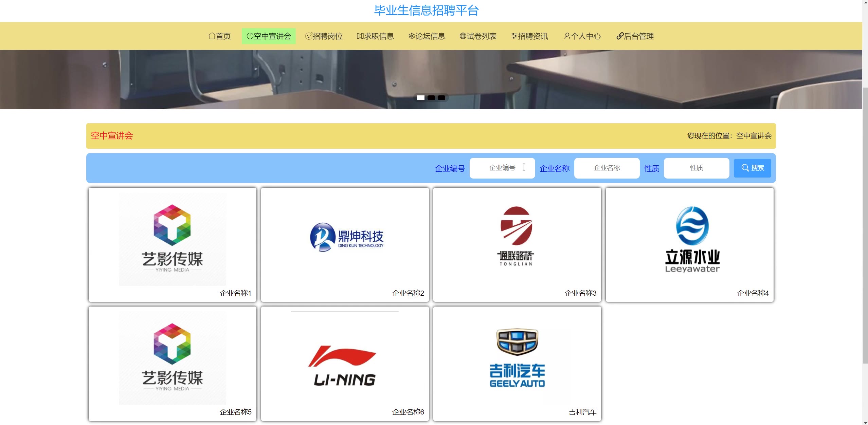
Task: Open 论坛信息 from the navigation bar
Action: coord(427,36)
